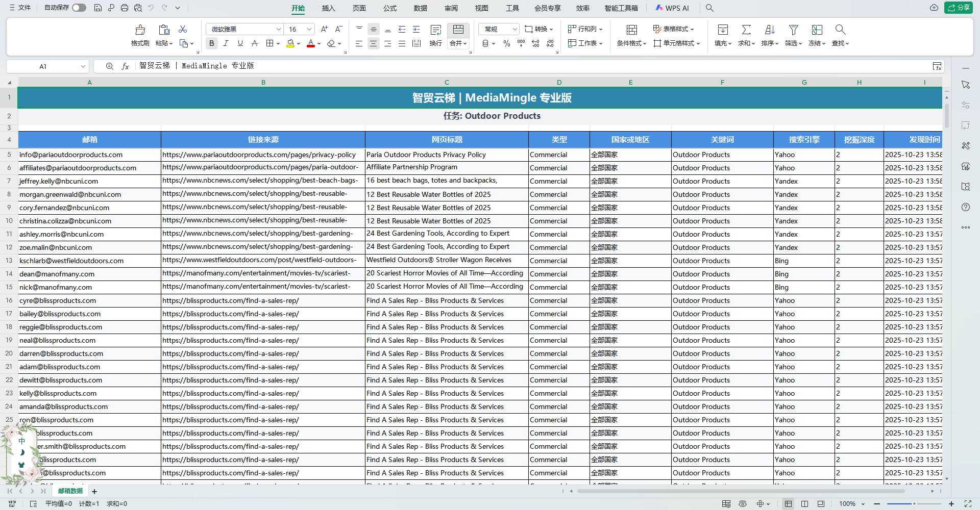980x510 pixels.
Task: Expand the Name Box dropdown arrow
Action: 83,66
